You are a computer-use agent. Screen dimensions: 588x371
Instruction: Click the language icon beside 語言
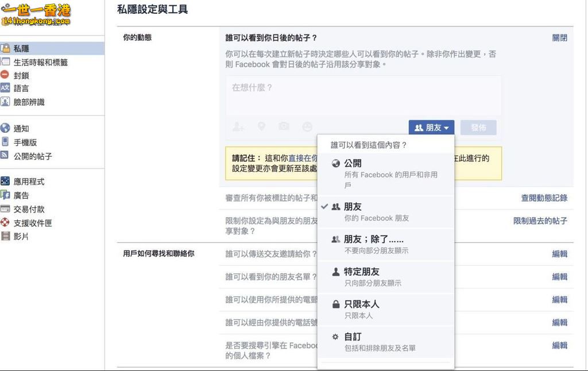click(5, 88)
